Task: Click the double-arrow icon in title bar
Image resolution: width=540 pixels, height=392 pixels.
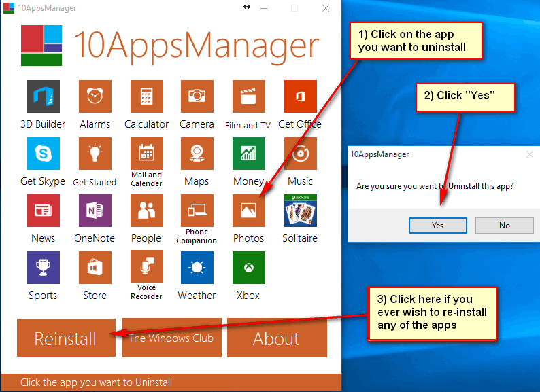Action: (247, 7)
